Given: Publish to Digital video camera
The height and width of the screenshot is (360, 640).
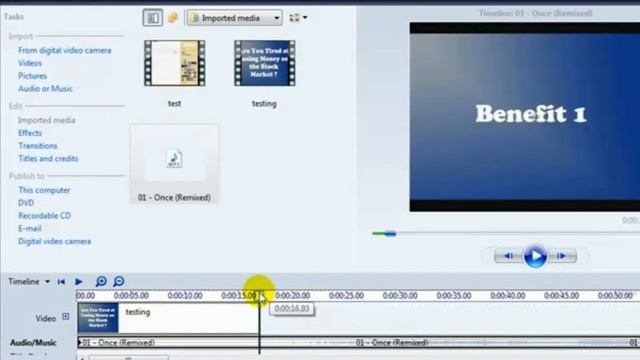Looking at the screenshot, I should [54, 241].
